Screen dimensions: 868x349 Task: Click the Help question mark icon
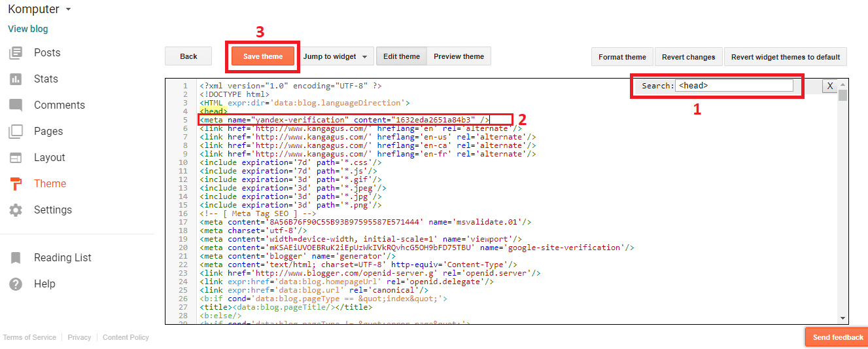16,284
